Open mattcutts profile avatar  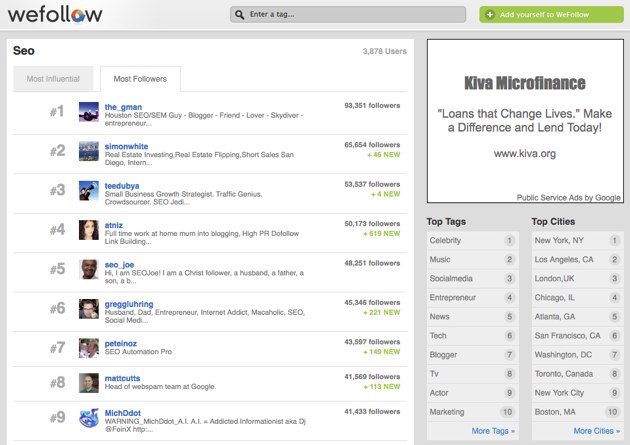89,383
